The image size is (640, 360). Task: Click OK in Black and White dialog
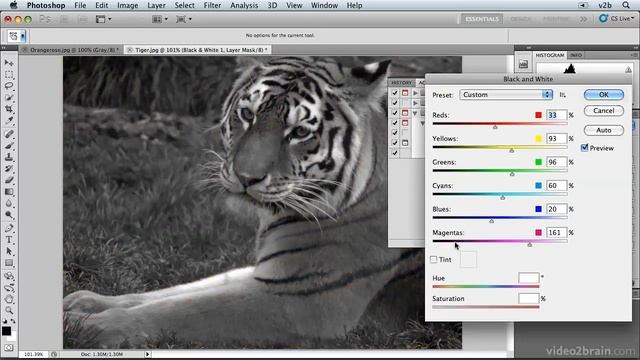click(604, 95)
